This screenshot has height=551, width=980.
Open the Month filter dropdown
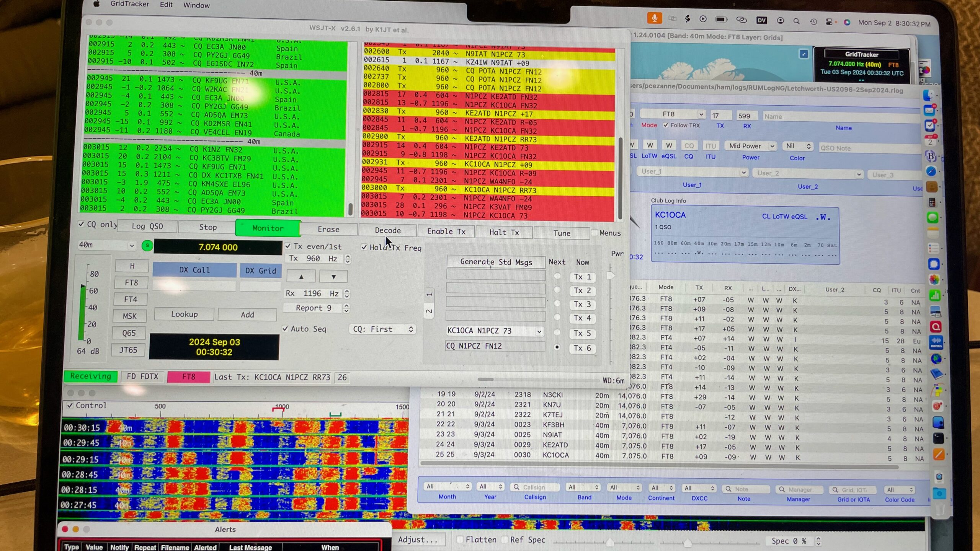(447, 486)
